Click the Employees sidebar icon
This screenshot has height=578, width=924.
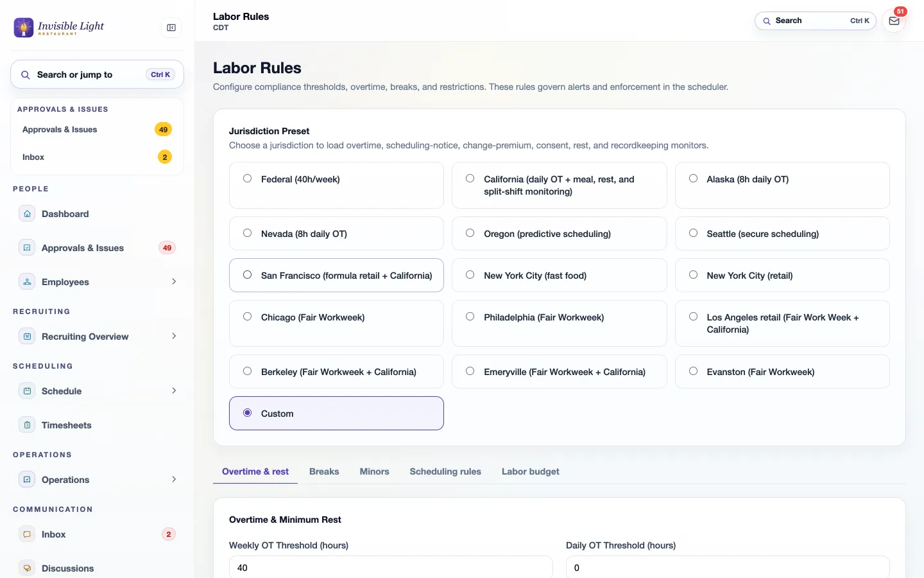pyautogui.click(x=27, y=282)
